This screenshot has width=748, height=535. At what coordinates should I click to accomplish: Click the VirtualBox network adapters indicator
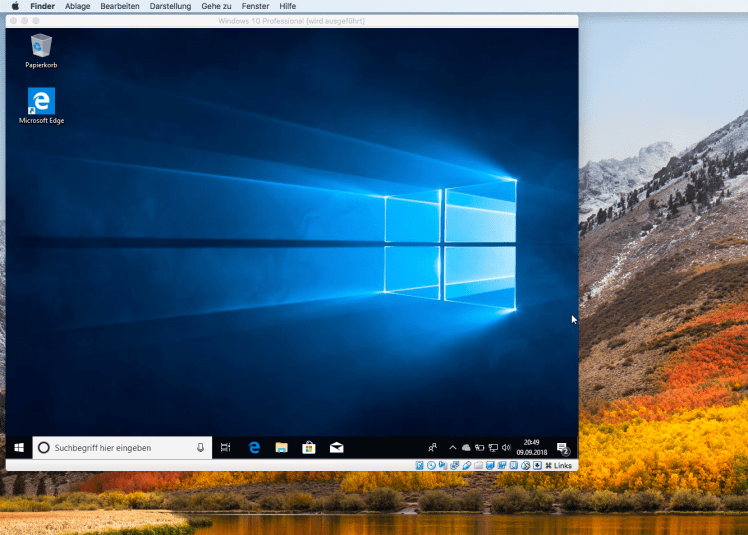(x=455, y=465)
